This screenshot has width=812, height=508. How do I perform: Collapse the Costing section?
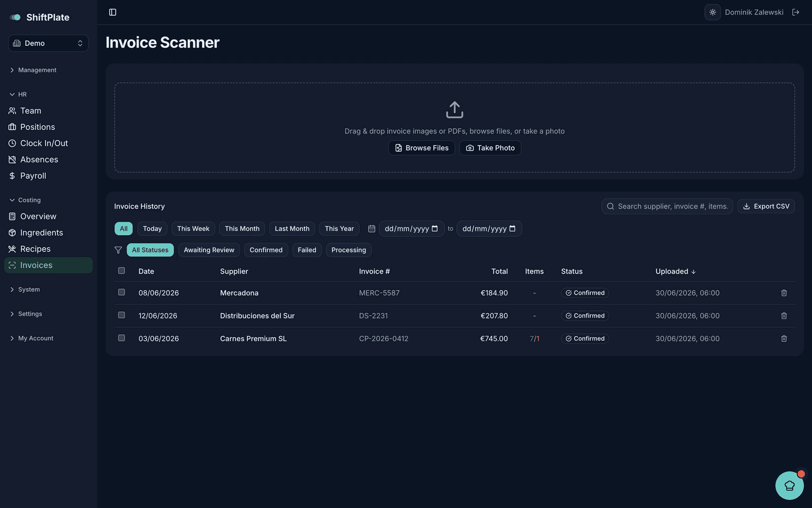[25, 200]
